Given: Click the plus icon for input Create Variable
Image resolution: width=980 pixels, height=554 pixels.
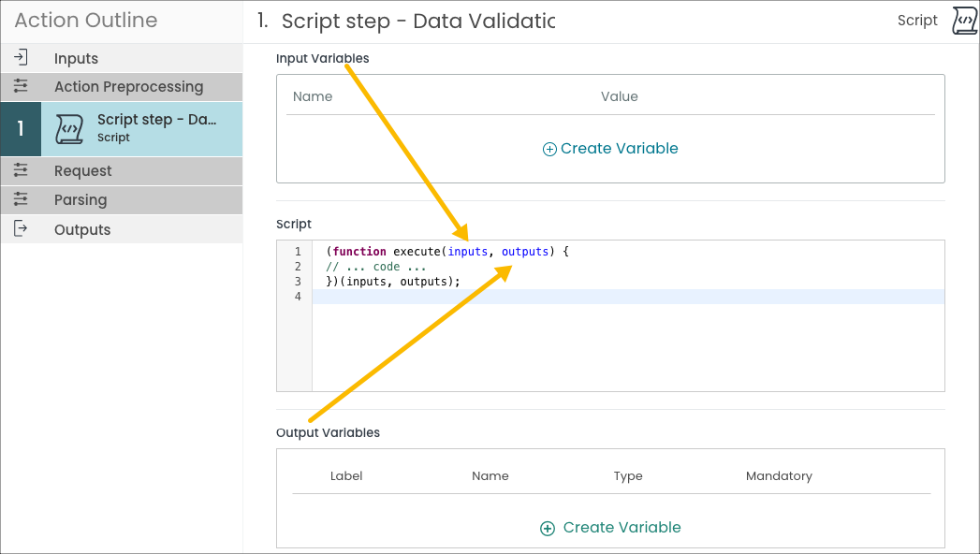Looking at the screenshot, I should pos(549,149).
